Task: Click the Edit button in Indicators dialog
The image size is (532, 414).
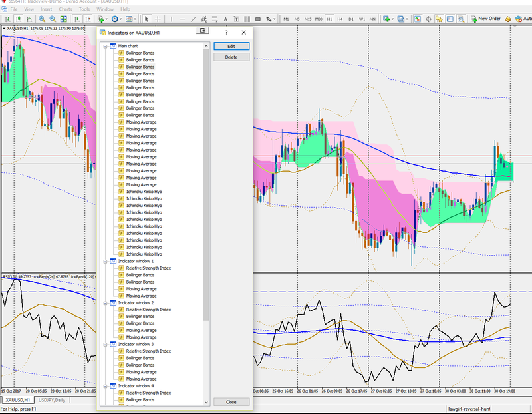Action: 231,46
